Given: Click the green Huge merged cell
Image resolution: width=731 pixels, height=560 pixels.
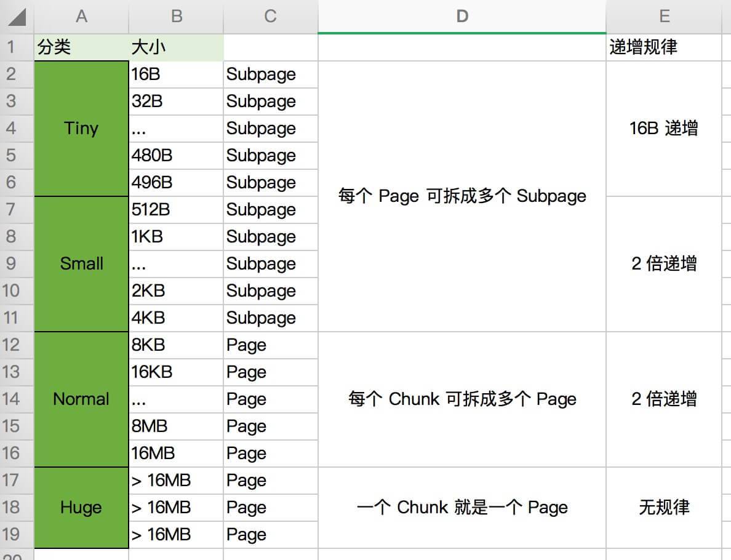Looking at the screenshot, I should (81, 508).
